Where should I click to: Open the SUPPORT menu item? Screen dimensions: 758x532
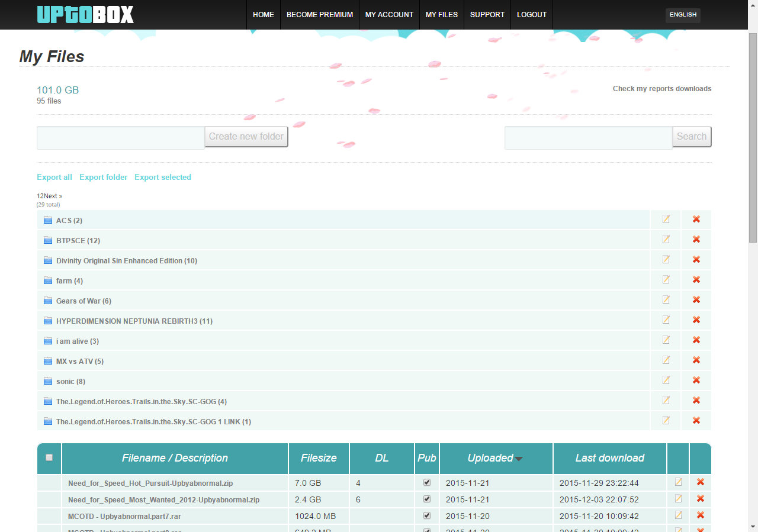tap(487, 15)
